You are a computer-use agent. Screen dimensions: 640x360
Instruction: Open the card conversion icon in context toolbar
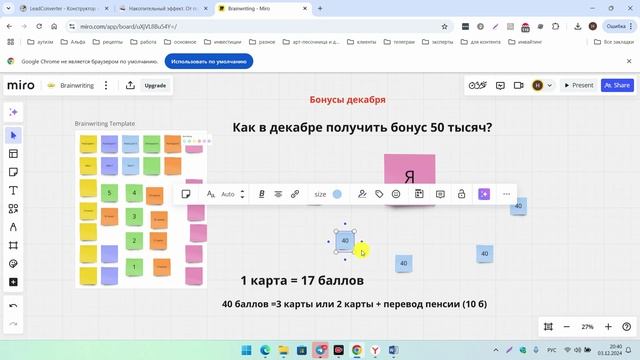(419, 194)
